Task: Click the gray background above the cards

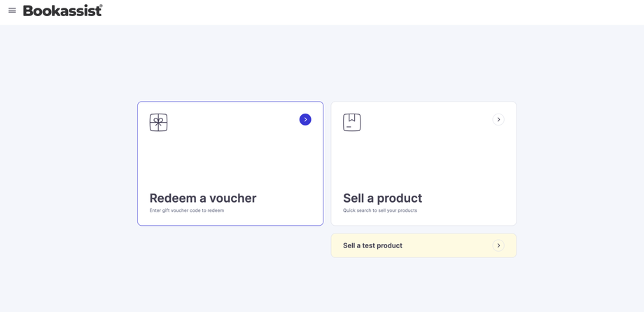Action: (322, 63)
